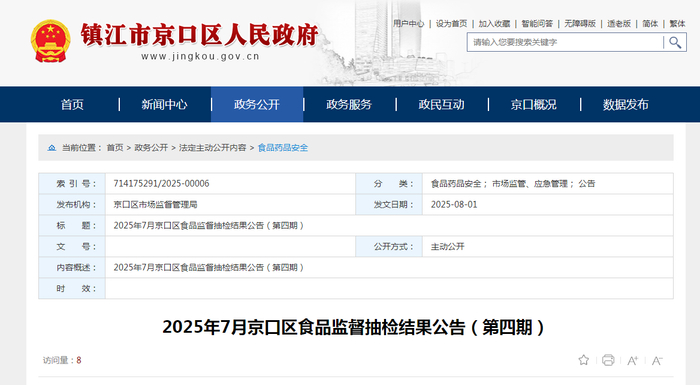Click the 镇江市京口区人民政府 site title

[200, 35]
